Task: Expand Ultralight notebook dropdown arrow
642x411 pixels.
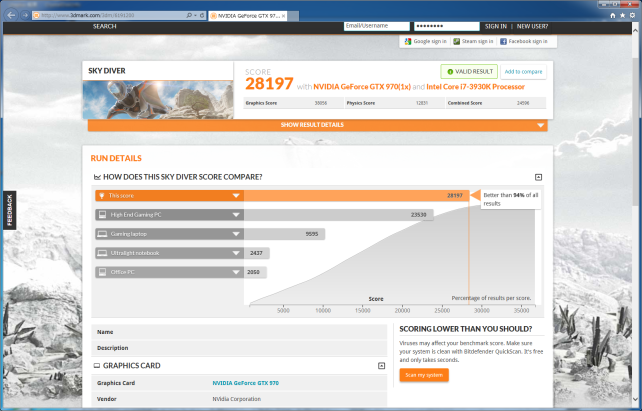Action: pyautogui.click(x=236, y=253)
